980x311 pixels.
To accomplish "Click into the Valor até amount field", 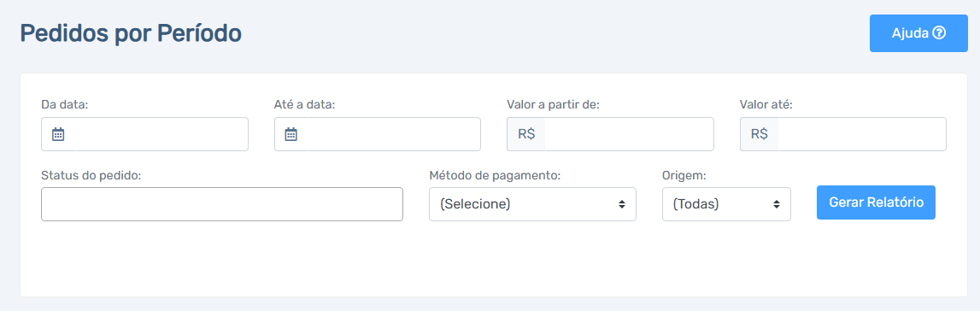I will (862, 133).
